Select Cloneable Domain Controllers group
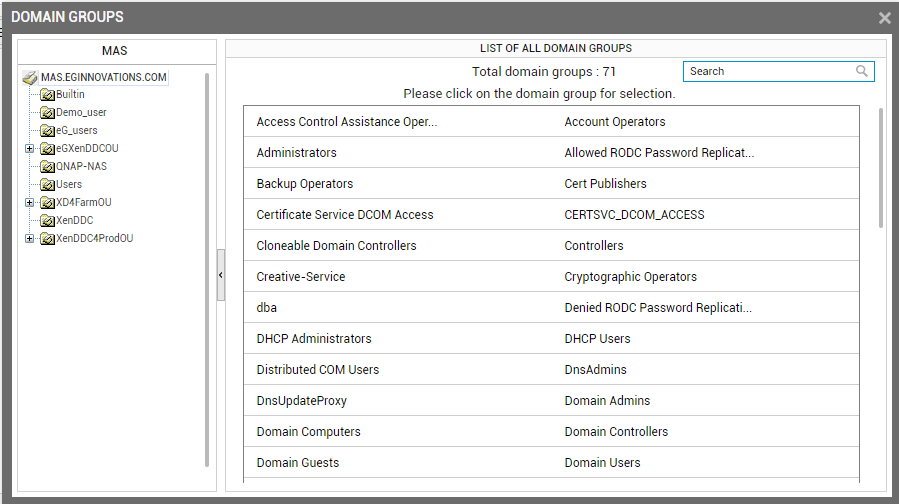Viewport: 899px width, 504px height. pyautogui.click(x=336, y=245)
